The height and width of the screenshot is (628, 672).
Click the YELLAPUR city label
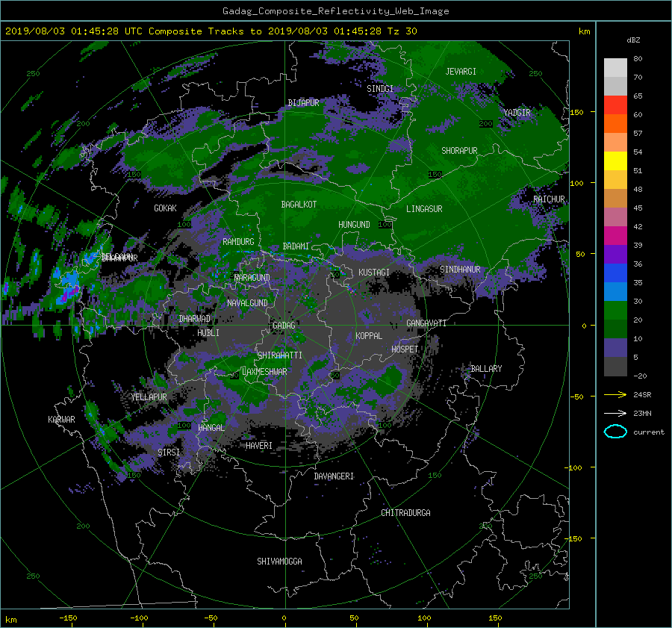tap(149, 397)
